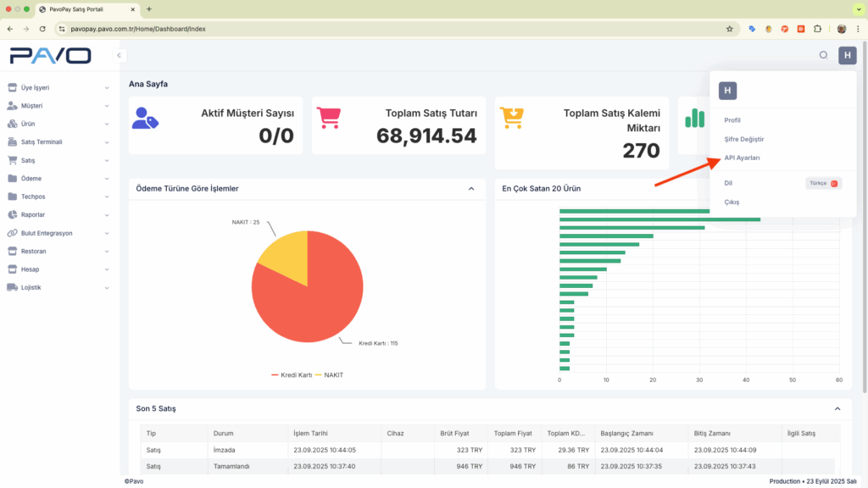Select Şifre Değiştir in the user menu
The height and width of the screenshot is (488, 868).
coord(743,139)
